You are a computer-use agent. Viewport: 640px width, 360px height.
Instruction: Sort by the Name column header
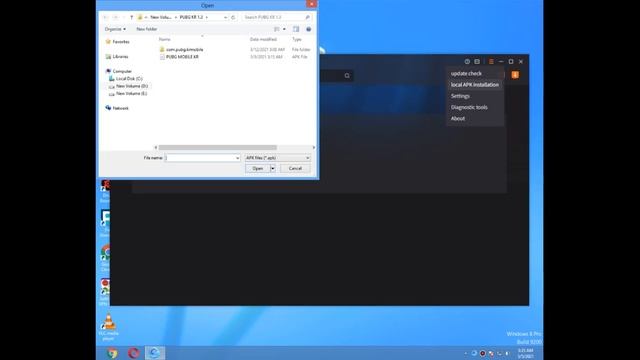[164, 39]
